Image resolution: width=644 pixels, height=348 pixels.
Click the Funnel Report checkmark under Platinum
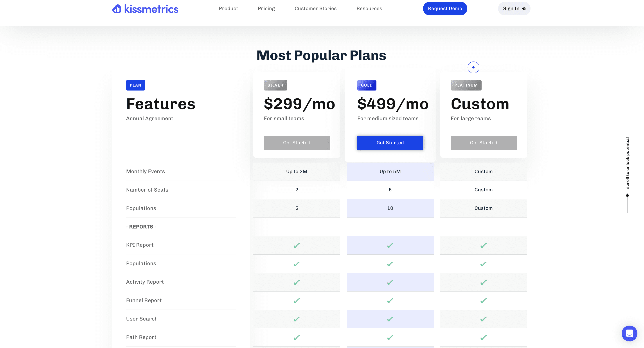coord(484,301)
